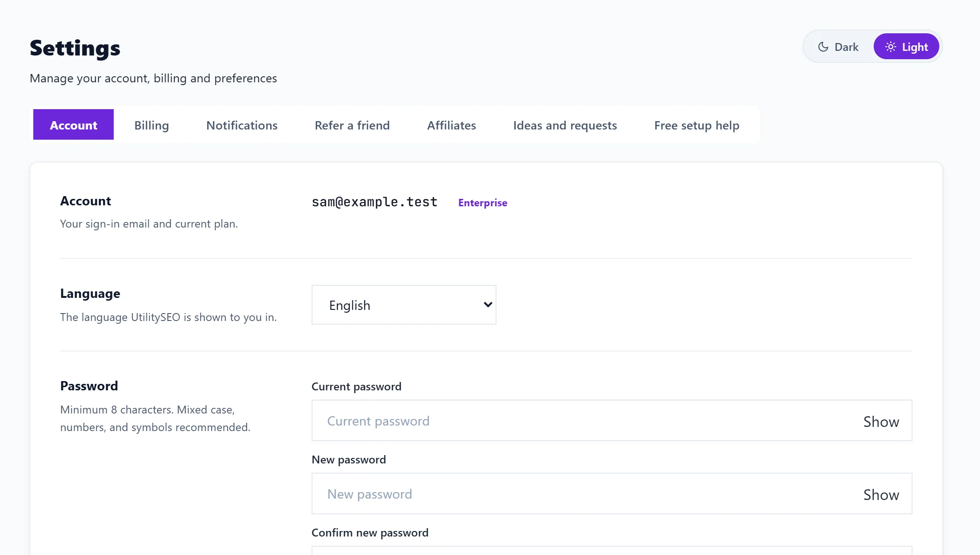
Task: Select the Light theme option
Action: pos(906,47)
